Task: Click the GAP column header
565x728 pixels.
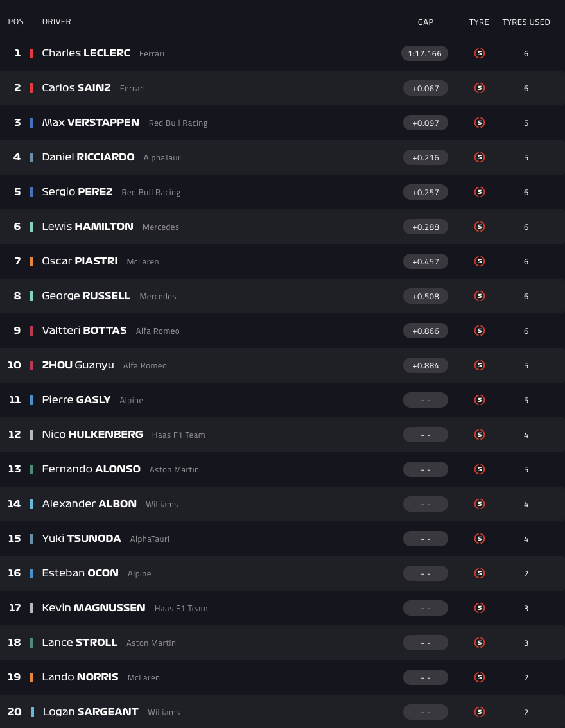Action: pos(425,22)
